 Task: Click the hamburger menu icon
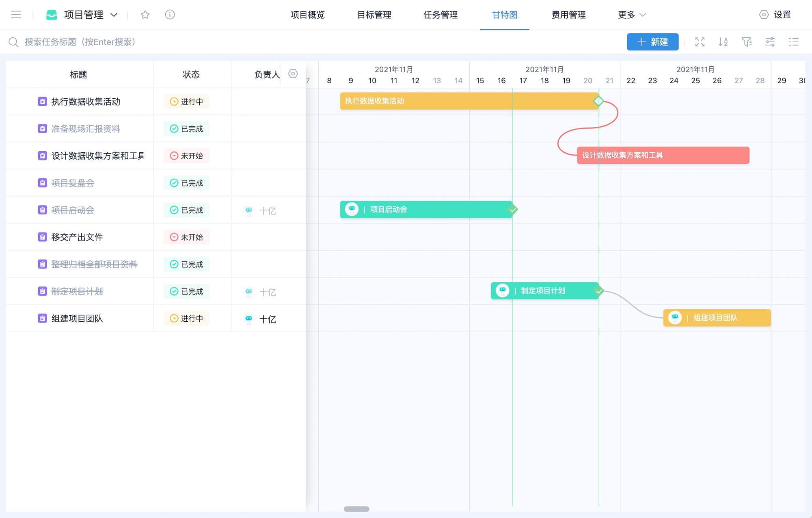click(x=16, y=15)
